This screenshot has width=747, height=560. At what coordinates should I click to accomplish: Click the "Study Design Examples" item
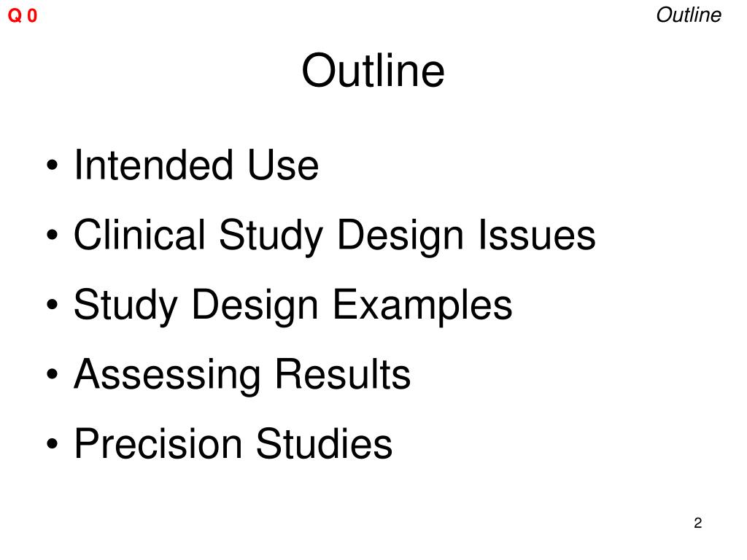(293, 305)
